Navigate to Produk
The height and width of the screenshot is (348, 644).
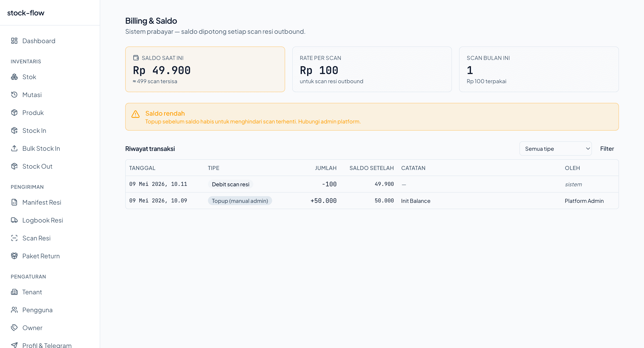[50, 112]
